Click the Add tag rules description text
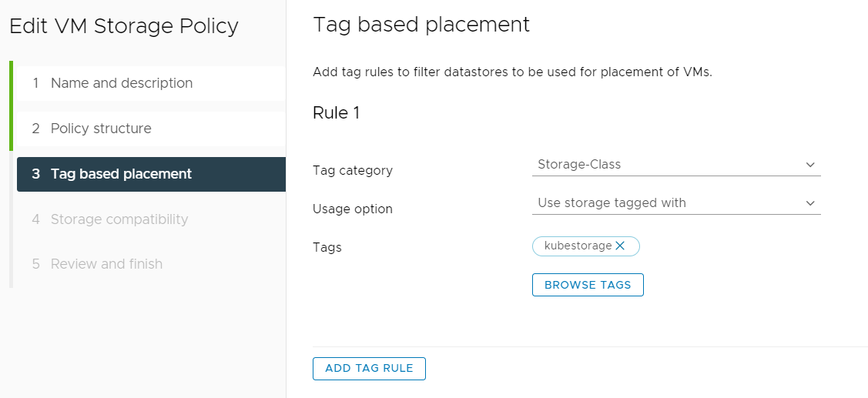This screenshot has height=398, width=868. [512, 72]
